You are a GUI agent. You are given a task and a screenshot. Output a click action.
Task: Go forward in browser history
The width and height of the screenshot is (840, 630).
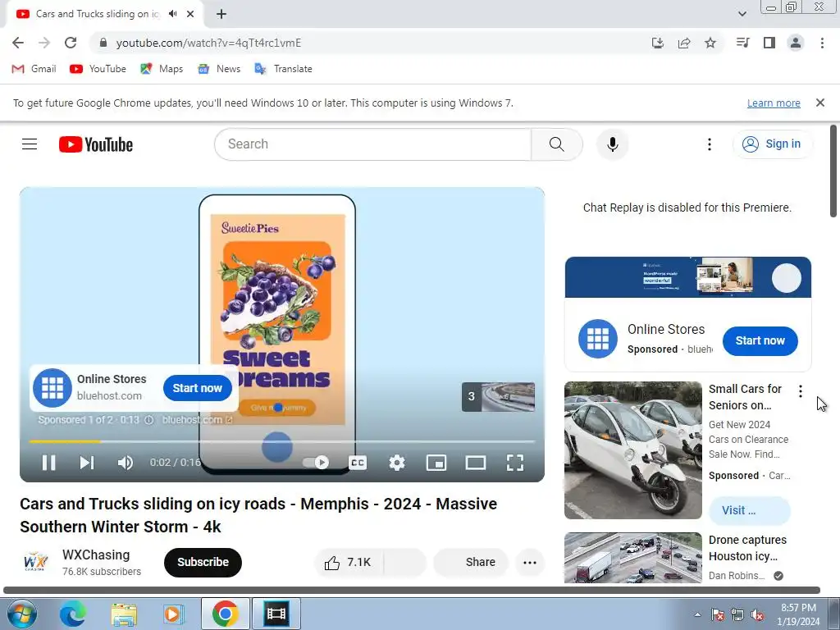pyautogui.click(x=44, y=43)
